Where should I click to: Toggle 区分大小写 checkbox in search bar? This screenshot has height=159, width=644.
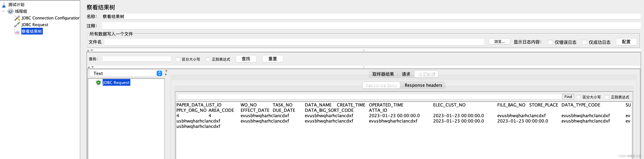pyautogui.click(x=178, y=59)
